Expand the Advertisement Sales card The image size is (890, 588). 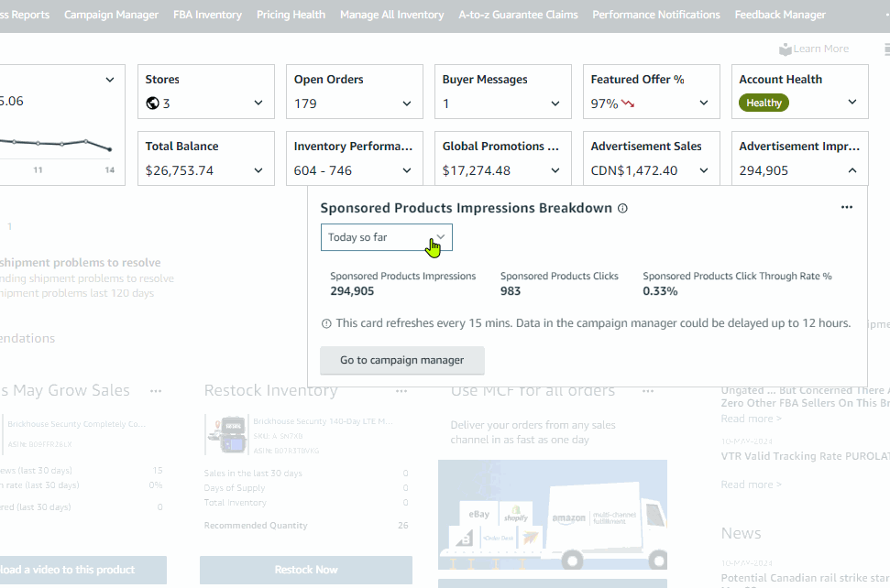(x=704, y=170)
